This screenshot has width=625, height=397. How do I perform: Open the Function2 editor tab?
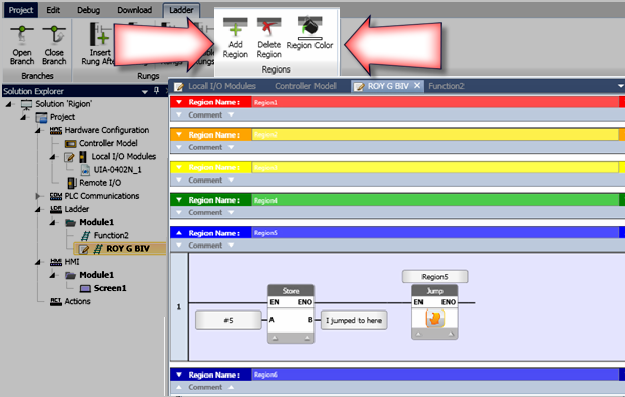click(x=446, y=86)
